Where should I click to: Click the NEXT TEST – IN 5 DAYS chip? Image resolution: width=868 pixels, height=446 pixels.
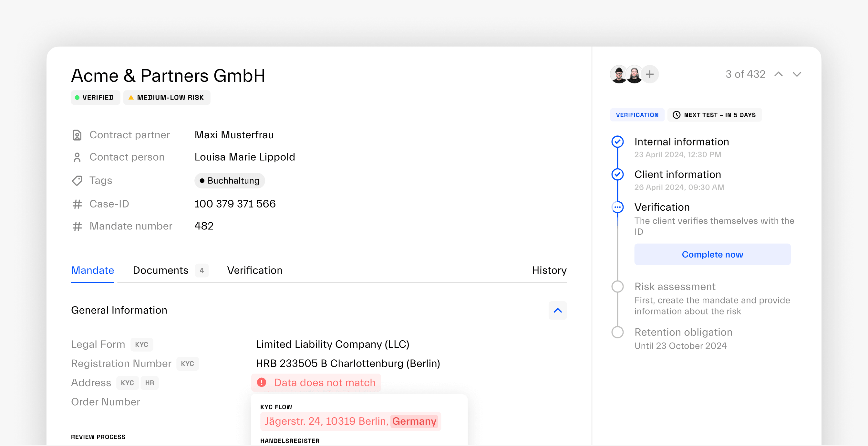click(x=715, y=115)
